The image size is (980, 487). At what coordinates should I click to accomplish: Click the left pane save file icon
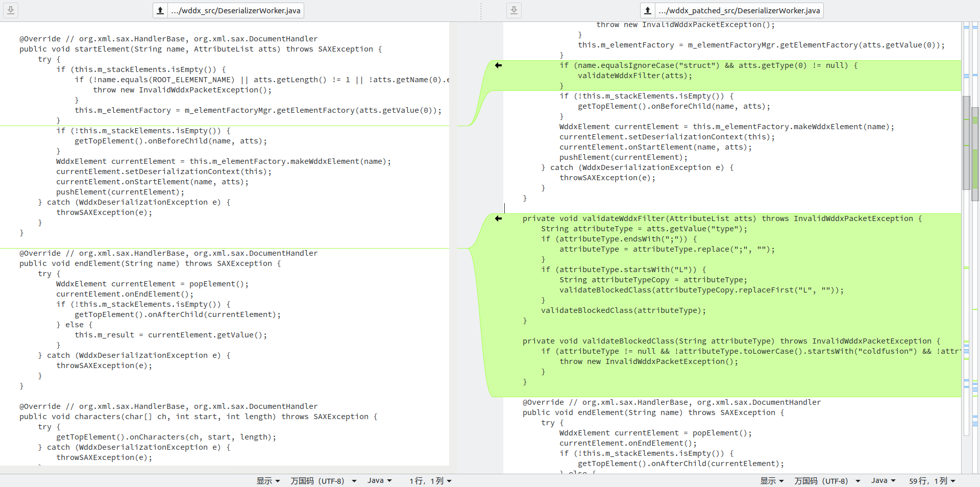coord(11,10)
